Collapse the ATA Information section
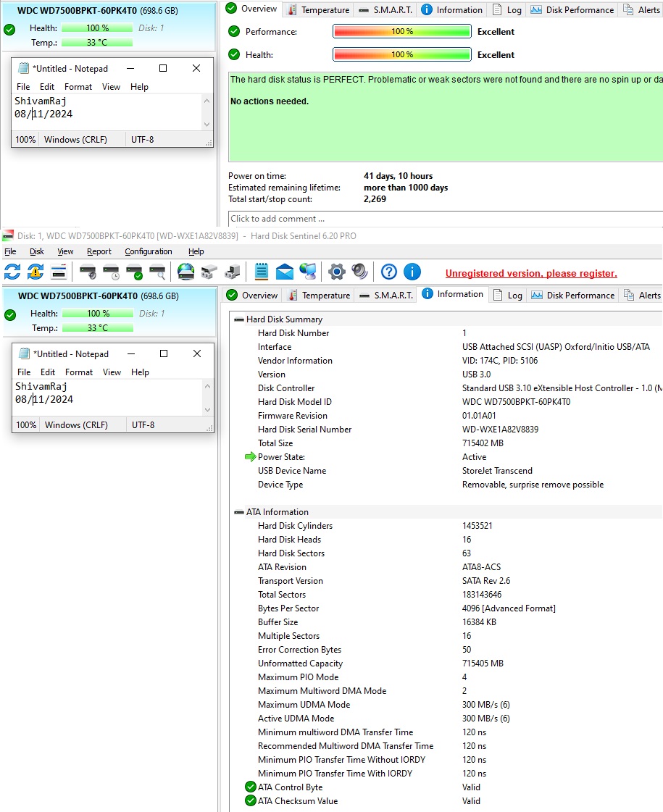 (x=239, y=512)
